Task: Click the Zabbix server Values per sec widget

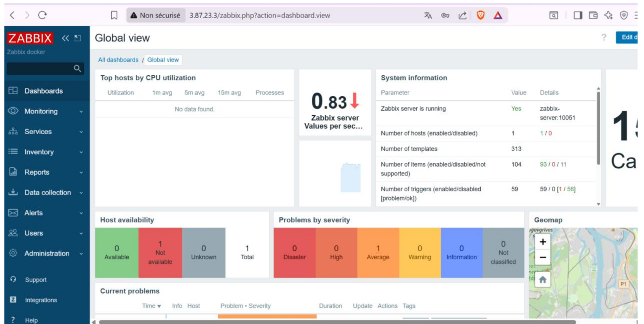Action: pyautogui.click(x=335, y=103)
